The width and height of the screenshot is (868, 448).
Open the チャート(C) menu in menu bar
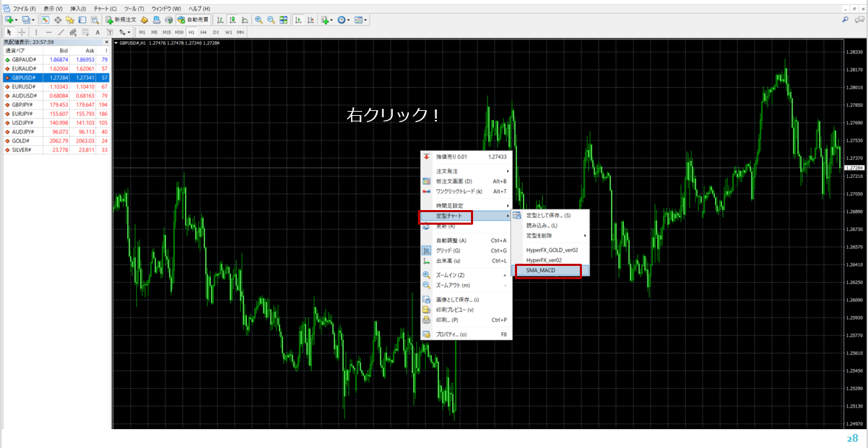point(105,8)
